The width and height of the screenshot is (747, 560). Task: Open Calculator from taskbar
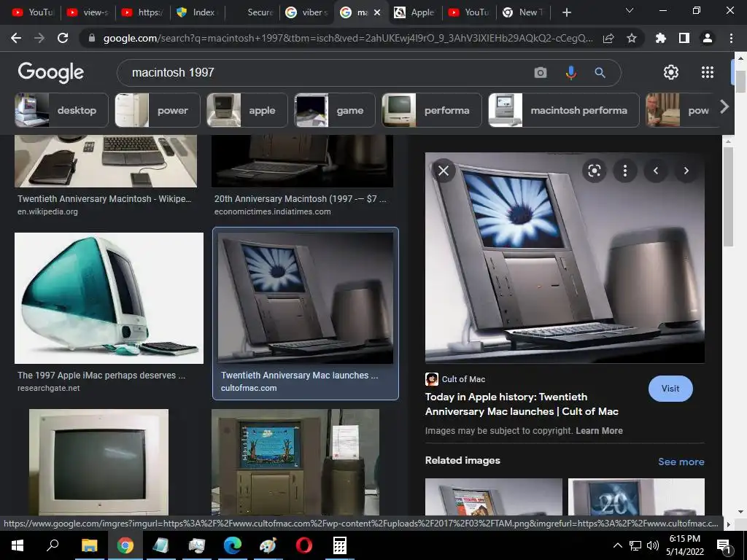[x=340, y=545]
